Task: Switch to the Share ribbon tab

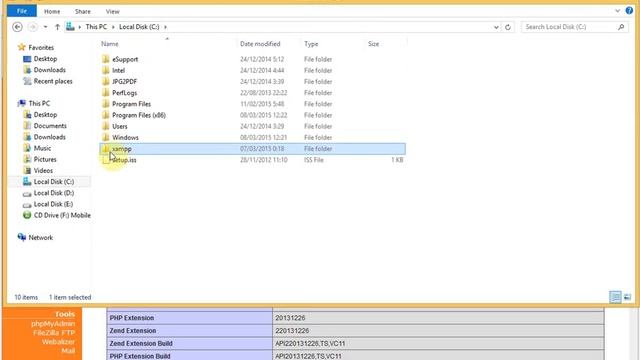Action: [82, 11]
